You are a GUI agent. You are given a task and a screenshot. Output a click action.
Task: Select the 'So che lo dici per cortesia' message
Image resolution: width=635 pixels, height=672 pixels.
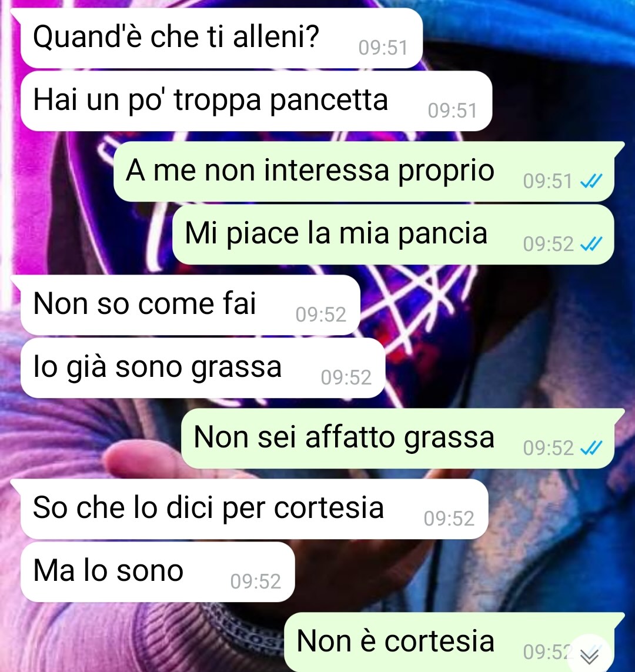click(x=255, y=509)
